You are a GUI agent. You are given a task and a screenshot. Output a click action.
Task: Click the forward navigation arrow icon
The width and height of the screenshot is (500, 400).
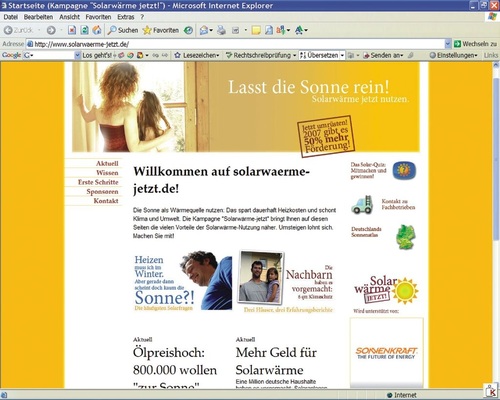tap(51, 30)
